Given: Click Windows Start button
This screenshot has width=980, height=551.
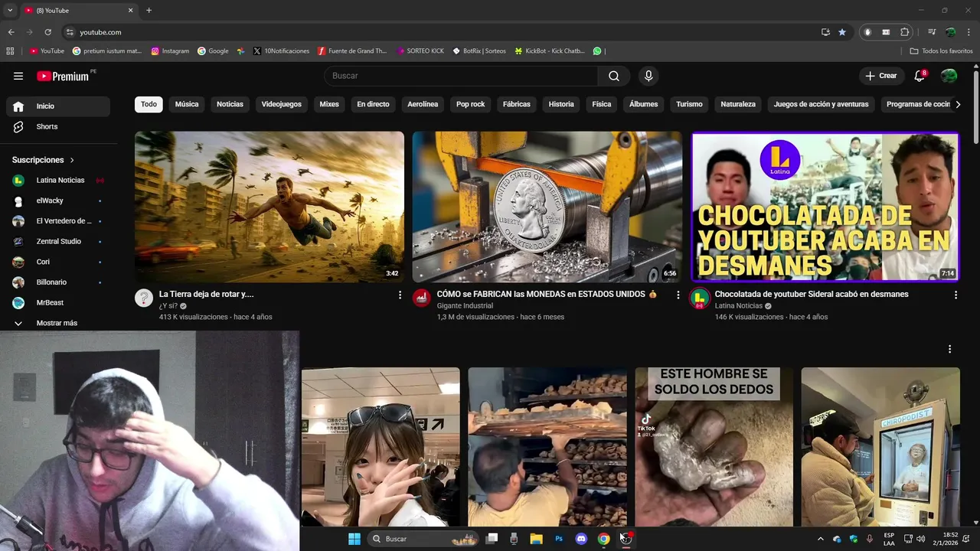Looking at the screenshot, I should 354,539.
